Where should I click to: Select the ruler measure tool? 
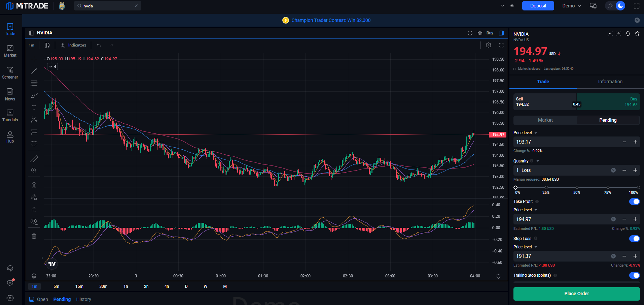(x=34, y=159)
